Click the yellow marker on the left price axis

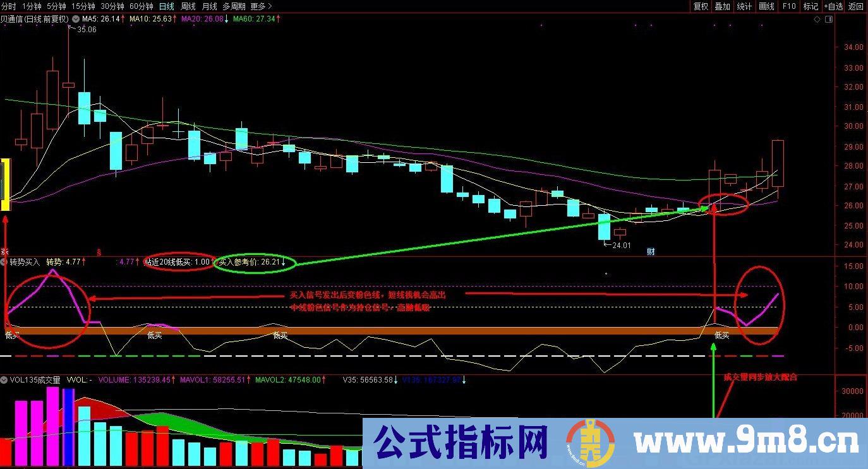tap(5, 186)
